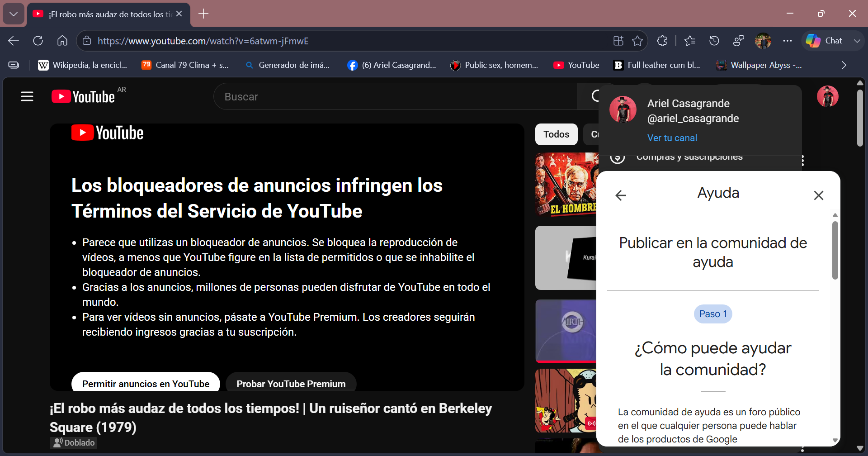
Task: Go back in the Ayuda panel
Action: (x=621, y=195)
